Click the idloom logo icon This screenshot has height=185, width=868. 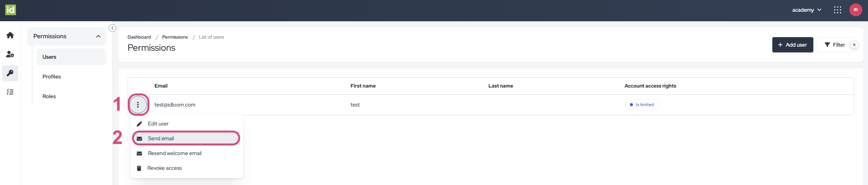click(11, 10)
